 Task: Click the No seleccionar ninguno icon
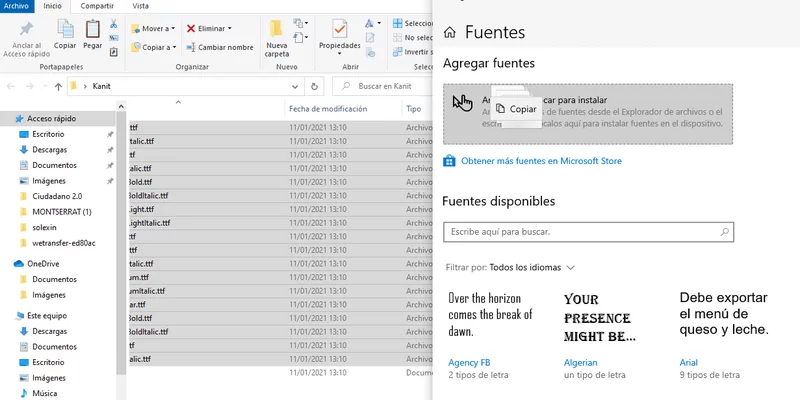point(397,38)
